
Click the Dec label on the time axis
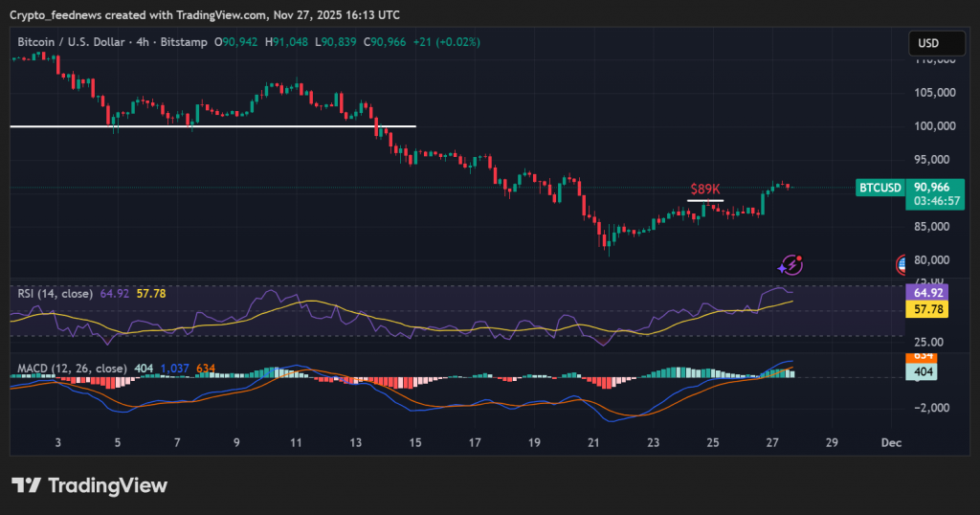[x=891, y=443]
